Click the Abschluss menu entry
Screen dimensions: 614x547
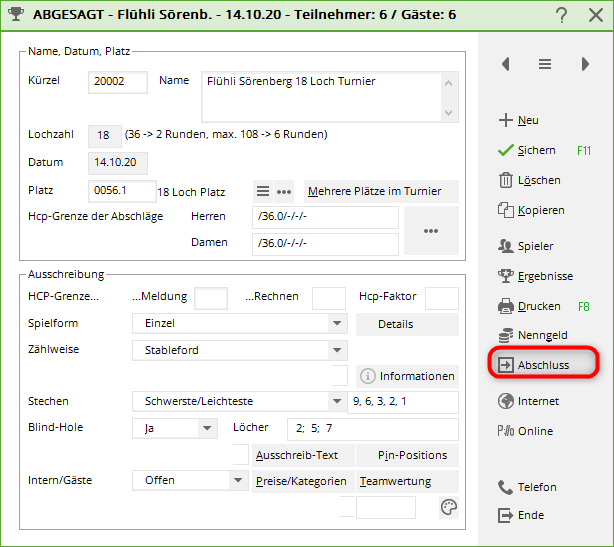coord(543,365)
